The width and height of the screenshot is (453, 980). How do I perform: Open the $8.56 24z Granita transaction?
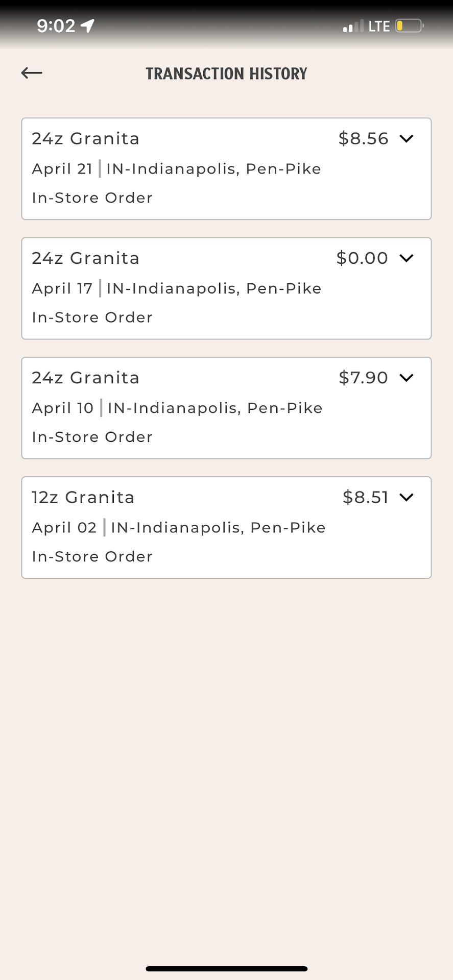(226, 169)
